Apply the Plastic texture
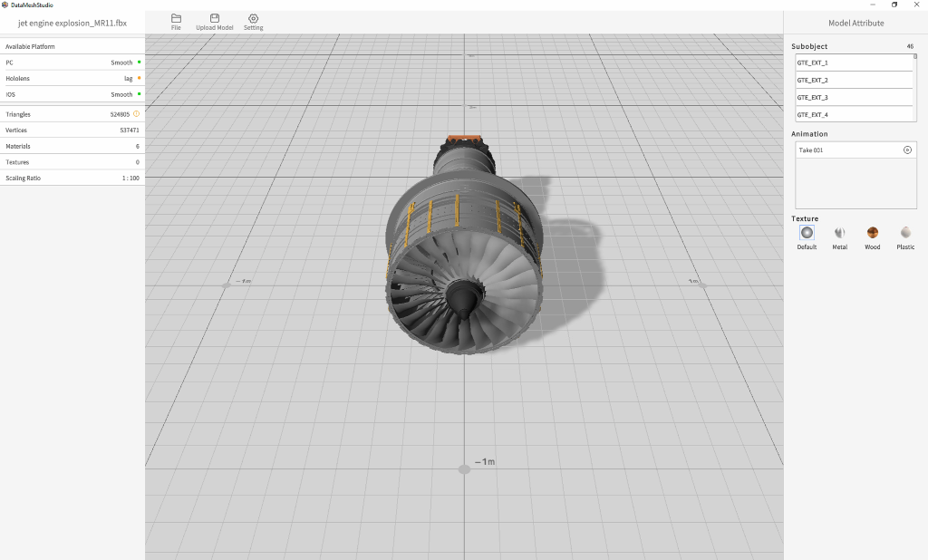928x560 pixels. pyautogui.click(x=905, y=233)
